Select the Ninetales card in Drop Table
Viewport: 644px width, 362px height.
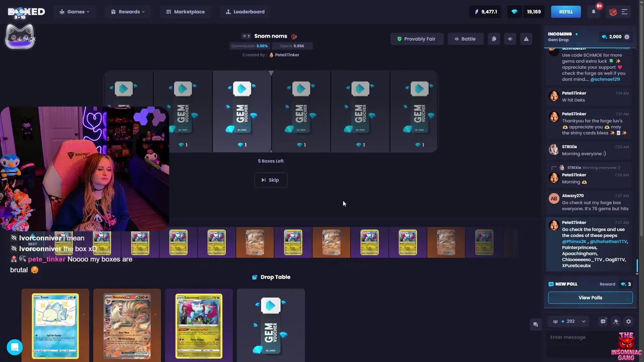point(127,326)
